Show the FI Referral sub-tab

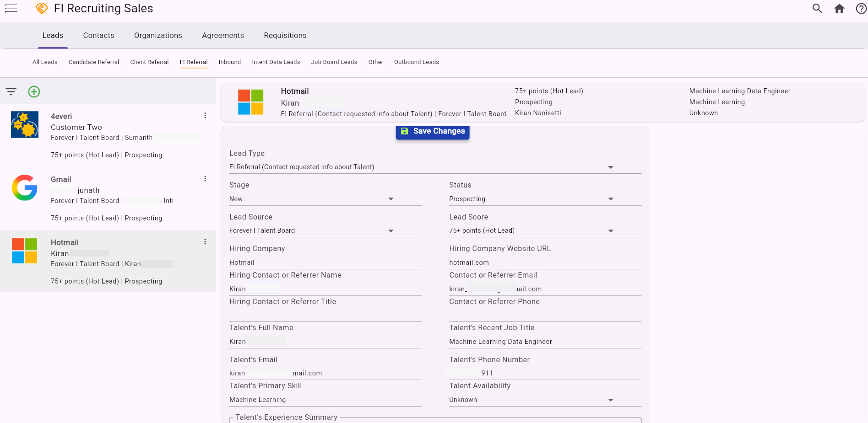click(194, 62)
